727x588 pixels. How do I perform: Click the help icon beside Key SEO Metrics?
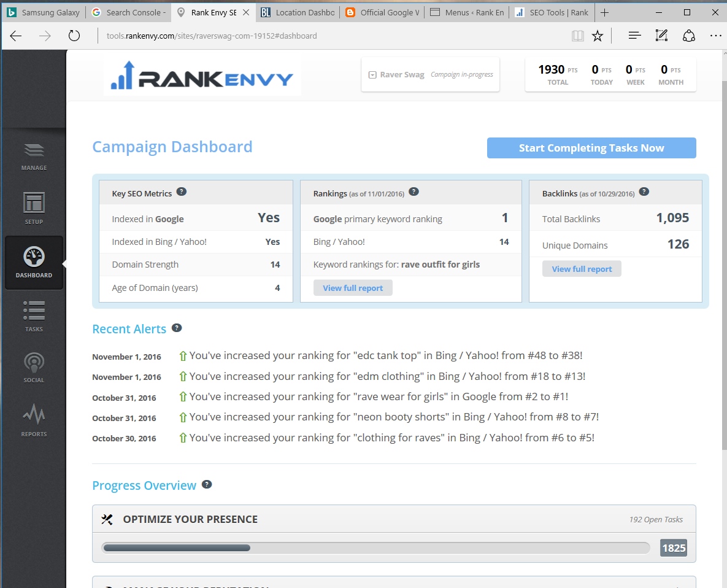(182, 191)
